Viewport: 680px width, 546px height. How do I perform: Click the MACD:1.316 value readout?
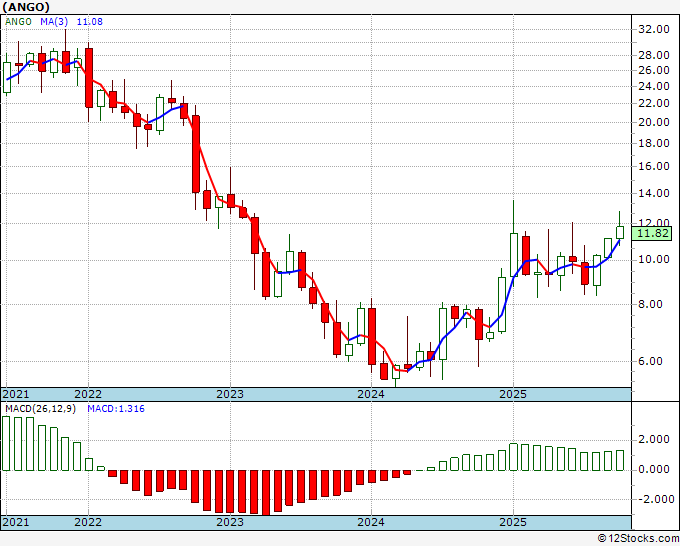point(109,408)
